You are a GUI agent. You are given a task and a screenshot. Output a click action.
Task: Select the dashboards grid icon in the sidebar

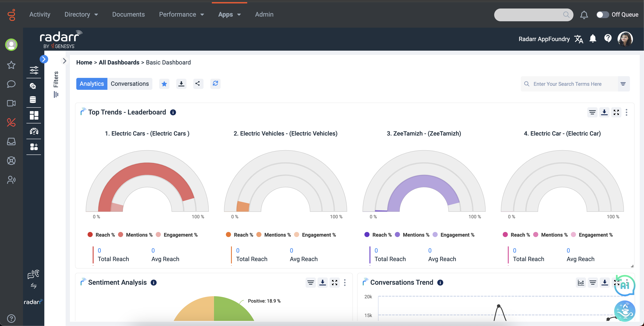tap(34, 115)
